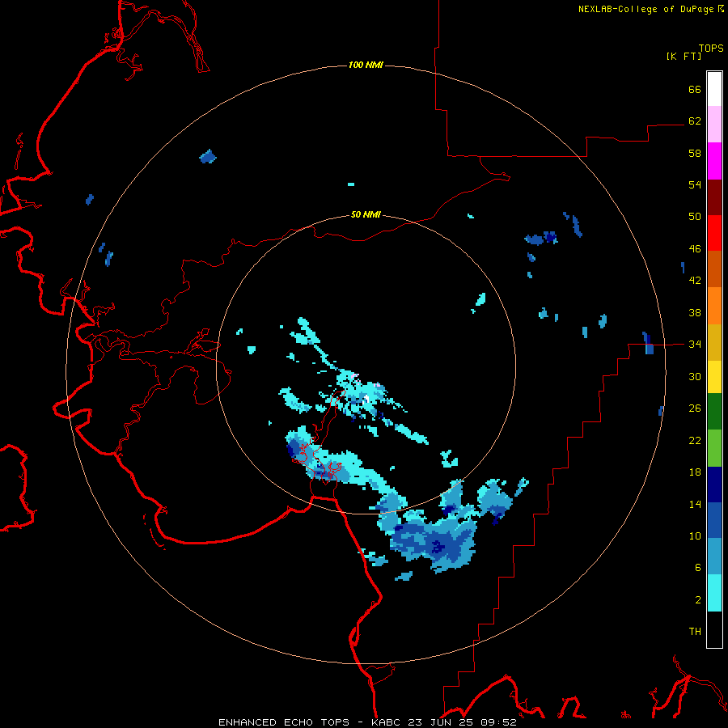Viewport: 728px width, 728px height.
Task: Click the [K FT] units label
Action: (684, 56)
